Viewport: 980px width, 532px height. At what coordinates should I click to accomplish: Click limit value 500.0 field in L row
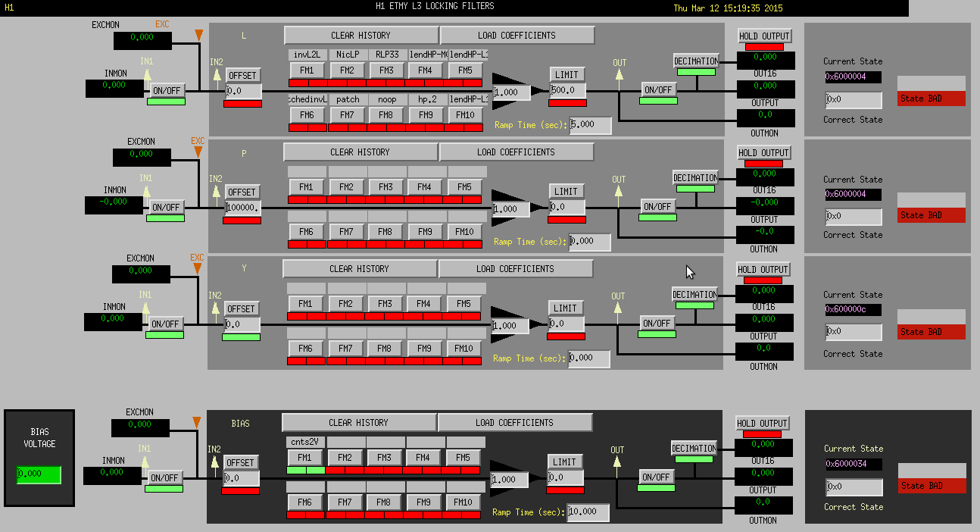click(568, 90)
